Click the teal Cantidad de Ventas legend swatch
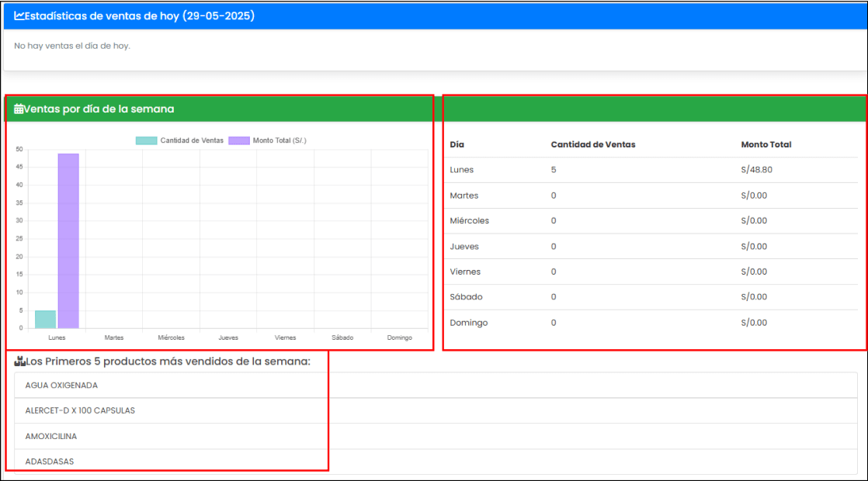 146,140
